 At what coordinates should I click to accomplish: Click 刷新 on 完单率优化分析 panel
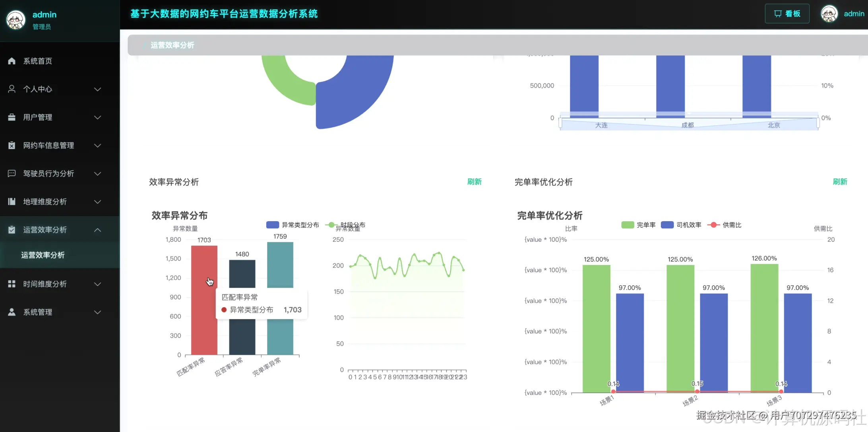840,182
